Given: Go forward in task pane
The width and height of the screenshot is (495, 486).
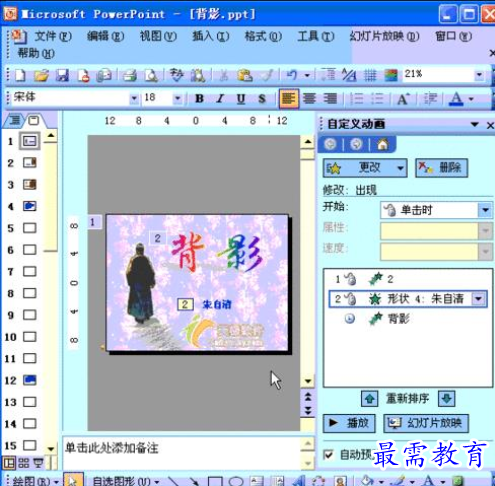Looking at the screenshot, I should click(x=356, y=144).
